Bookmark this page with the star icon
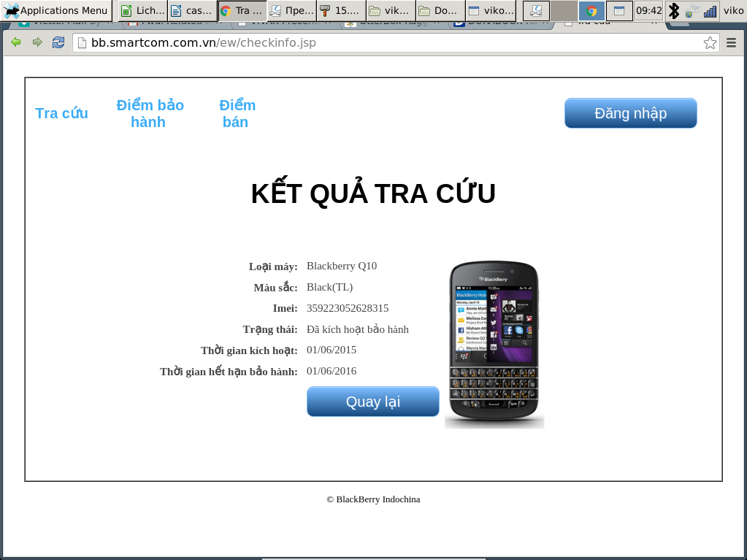 (x=710, y=42)
